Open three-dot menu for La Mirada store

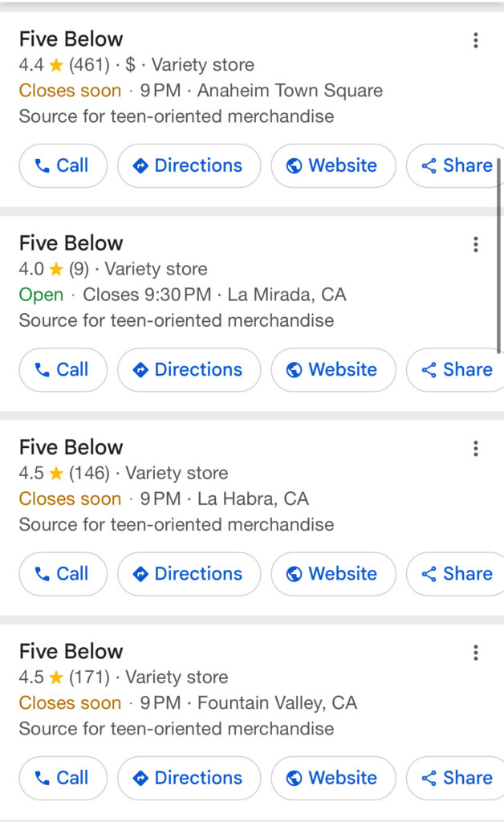click(476, 244)
